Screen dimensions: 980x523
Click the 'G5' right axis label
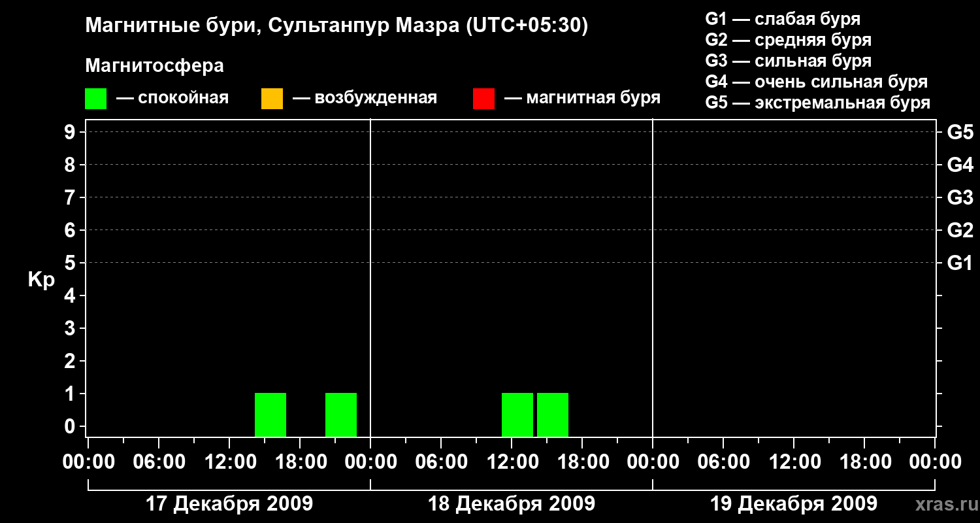tap(960, 133)
